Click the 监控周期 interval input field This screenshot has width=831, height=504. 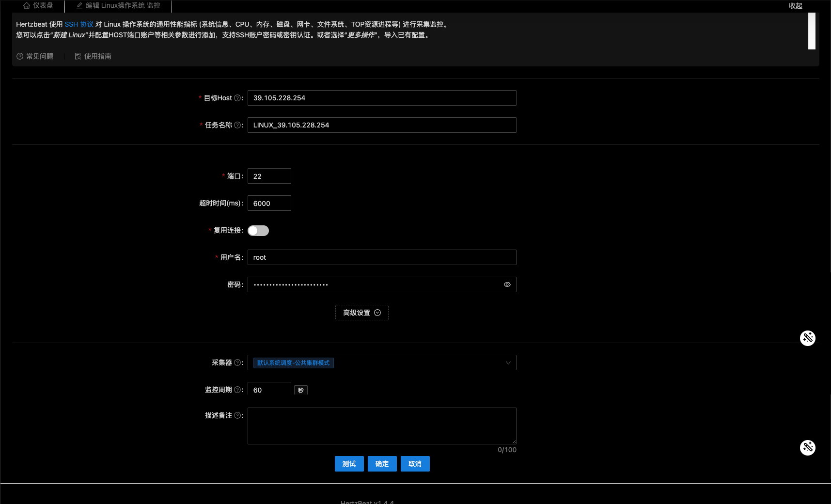tap(269, 389)
